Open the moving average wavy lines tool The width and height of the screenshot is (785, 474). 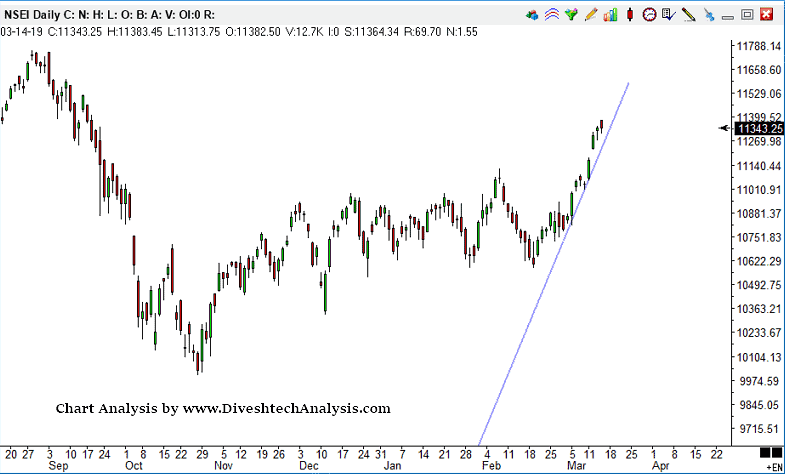(x=552, y=15)
